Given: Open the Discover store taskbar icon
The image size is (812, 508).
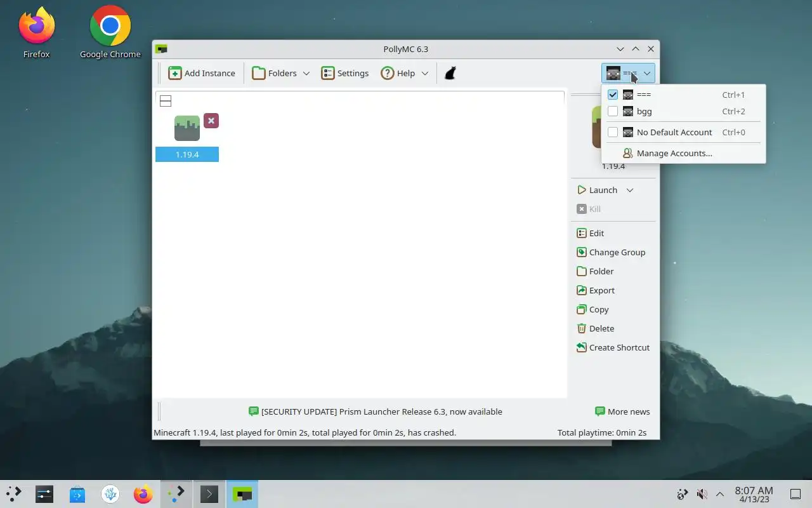Looking at the screenshot, I should 77,493.
